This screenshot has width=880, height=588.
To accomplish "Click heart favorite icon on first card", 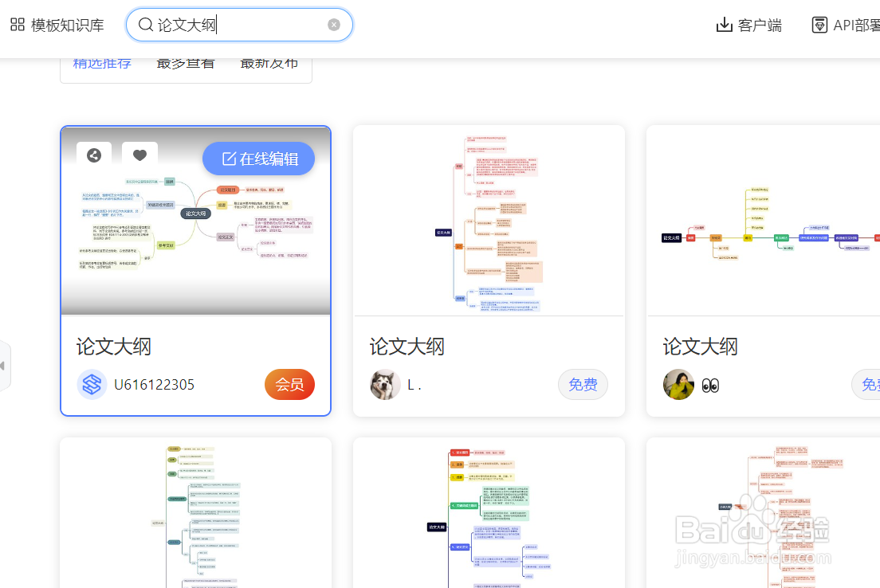I will click(139, 155).
